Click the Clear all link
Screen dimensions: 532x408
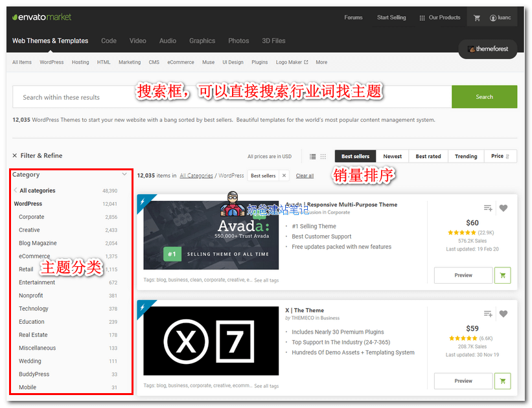[x=305, y=175]
